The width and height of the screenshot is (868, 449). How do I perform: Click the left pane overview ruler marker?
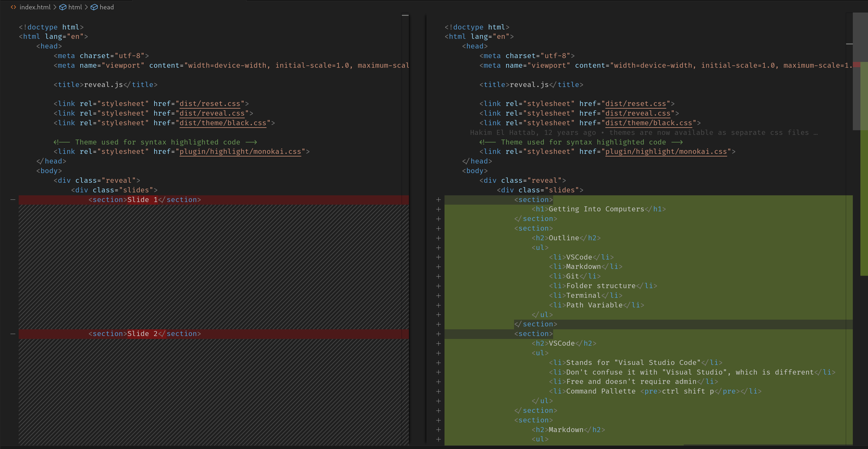[405, 15]
